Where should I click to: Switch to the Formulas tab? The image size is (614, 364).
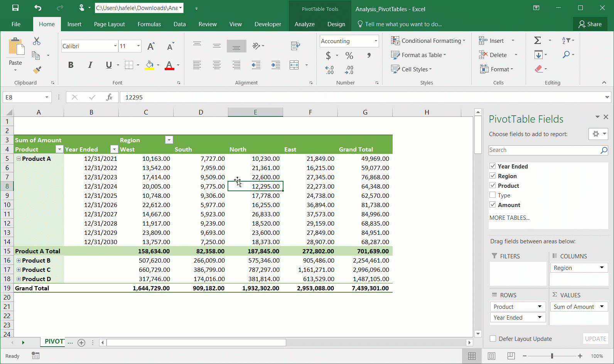click(149, 24)
